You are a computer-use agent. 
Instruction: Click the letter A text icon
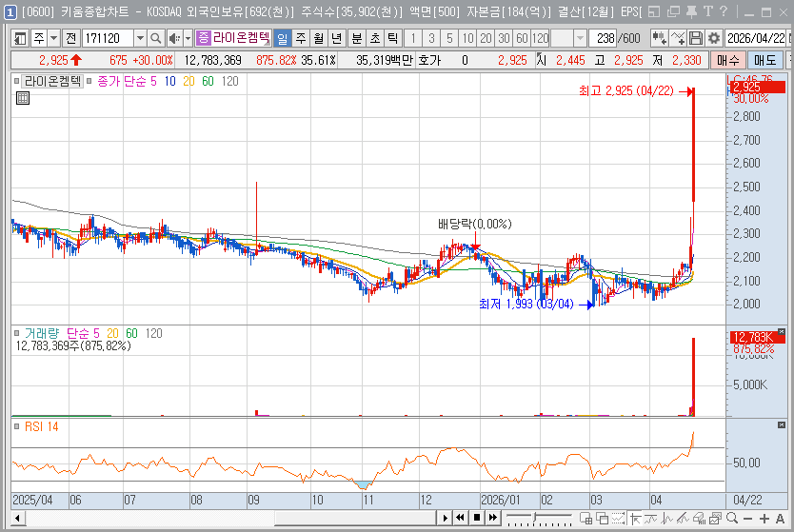(x=780, y=519)
